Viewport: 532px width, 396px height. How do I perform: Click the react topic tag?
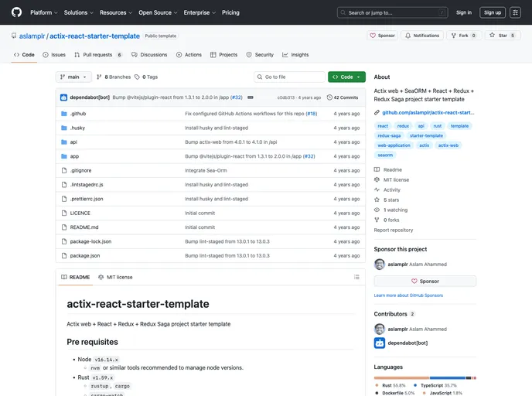(383, 126)
